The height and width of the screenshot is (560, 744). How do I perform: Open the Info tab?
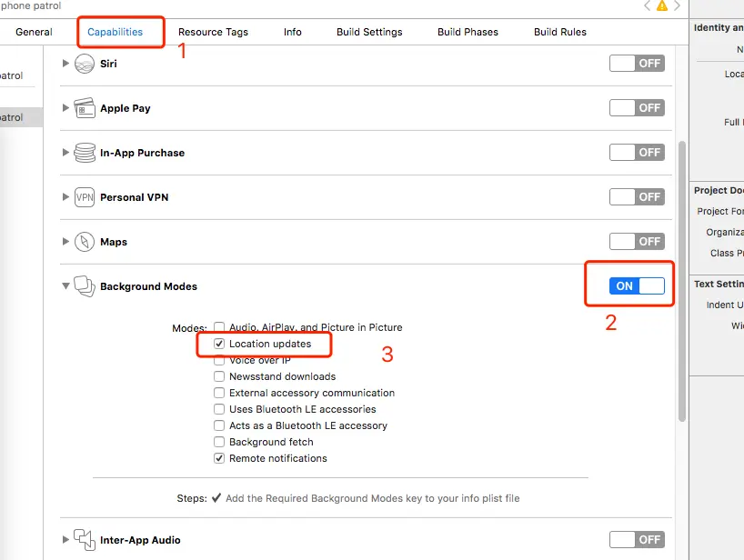pyautogui.click(x=292, y=32)
